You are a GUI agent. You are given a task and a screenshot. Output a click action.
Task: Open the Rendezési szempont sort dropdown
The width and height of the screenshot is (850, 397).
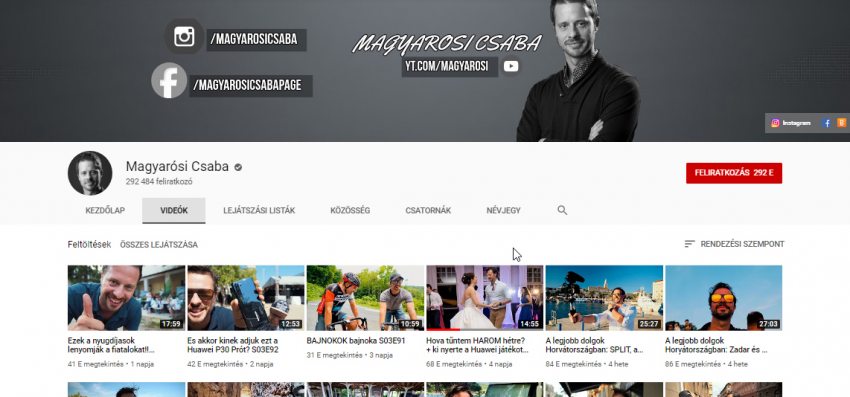[734, 244]
